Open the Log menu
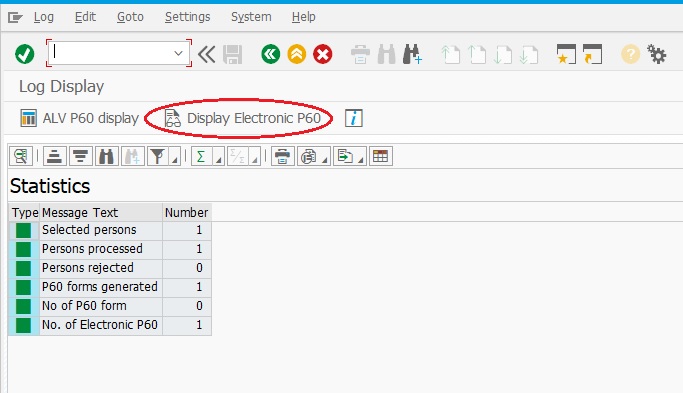Image resolution: width=683 pixels, height=393 pixels. [x=44, y=17]
